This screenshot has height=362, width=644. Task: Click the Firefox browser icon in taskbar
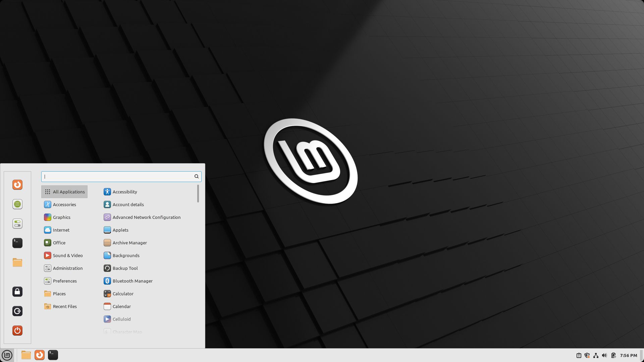tap(39, 355)
